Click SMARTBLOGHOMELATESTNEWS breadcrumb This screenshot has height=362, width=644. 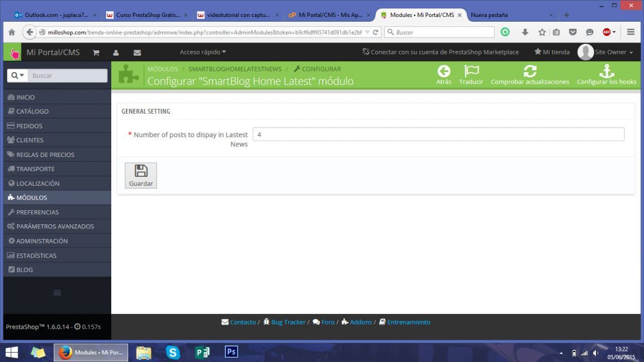[x=235, y=69]
